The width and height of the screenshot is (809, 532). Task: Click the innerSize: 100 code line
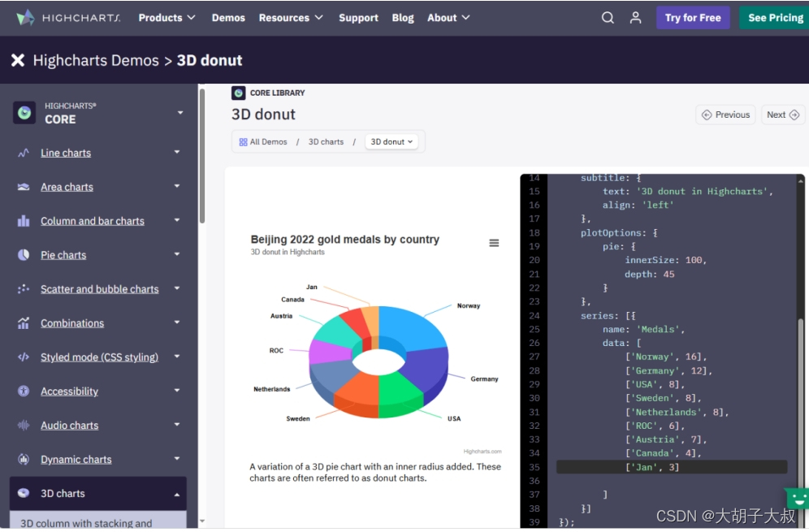(665, 260)
